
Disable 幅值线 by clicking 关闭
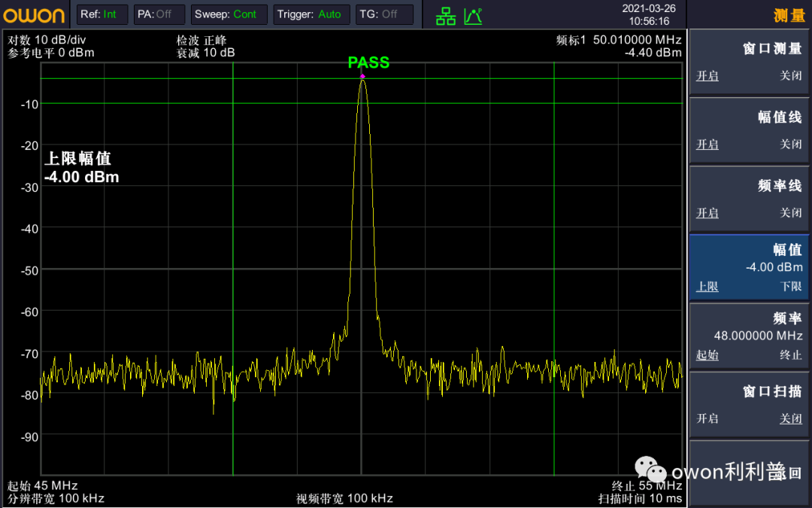tap(791, 144)
